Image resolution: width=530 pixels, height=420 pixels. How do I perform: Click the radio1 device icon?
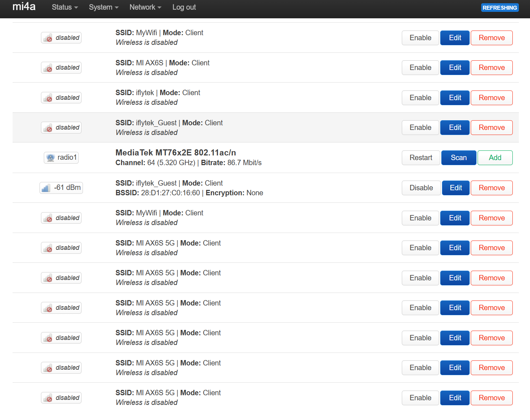(51, 158)
